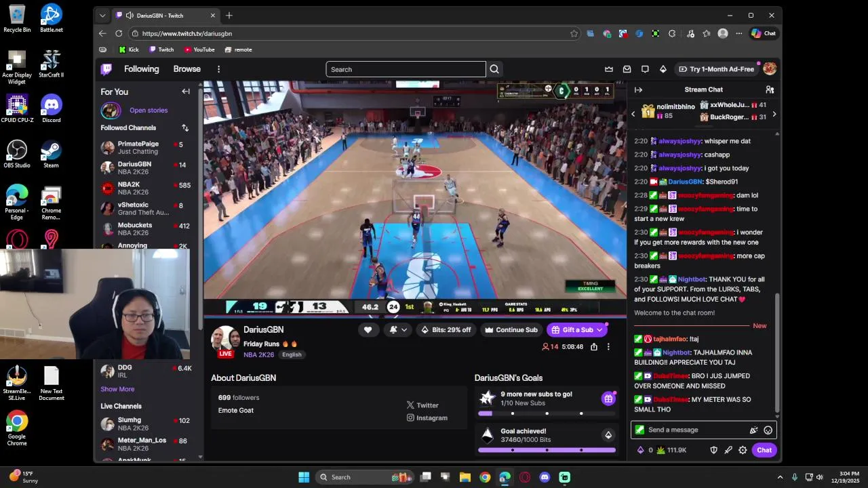Expand followed channels with Show More

(x=117, y=389)
